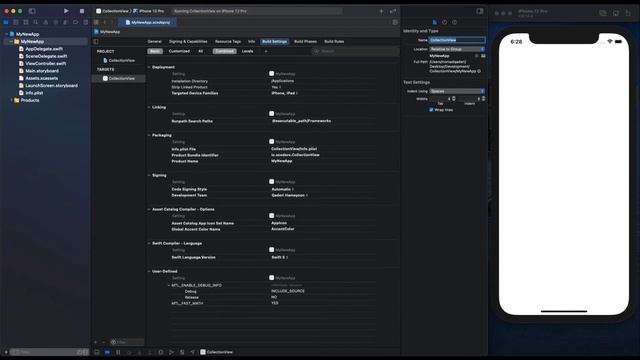Select the Symbol navigator icon

[x=26, y=22]
